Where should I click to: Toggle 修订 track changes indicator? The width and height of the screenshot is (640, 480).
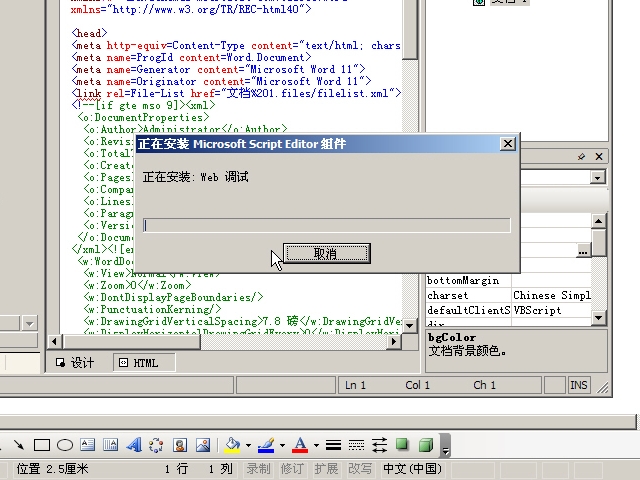pos(292,469)
